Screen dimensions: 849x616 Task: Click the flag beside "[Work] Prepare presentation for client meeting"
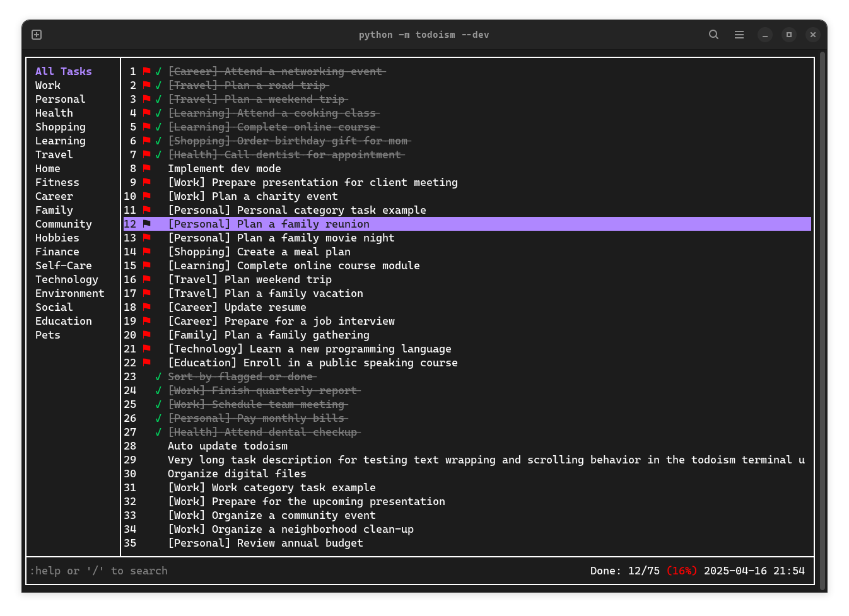pyautogui.click(x=147, y=182)
